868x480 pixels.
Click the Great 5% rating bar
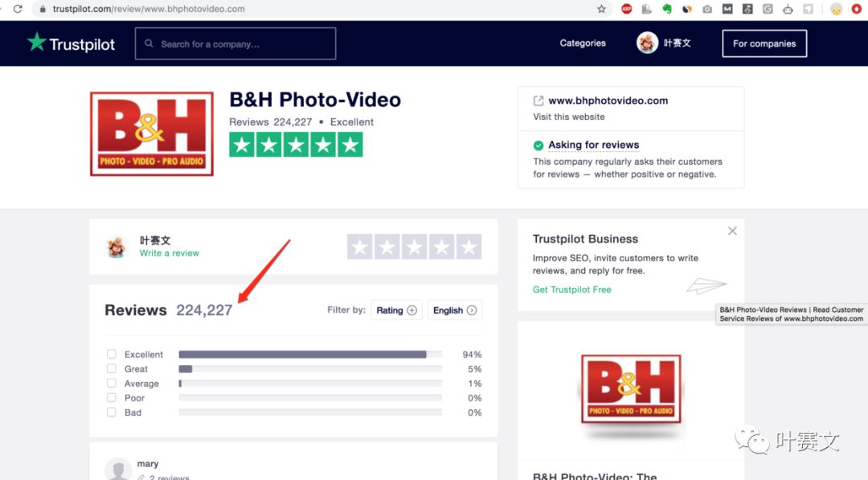pos(310,369)
